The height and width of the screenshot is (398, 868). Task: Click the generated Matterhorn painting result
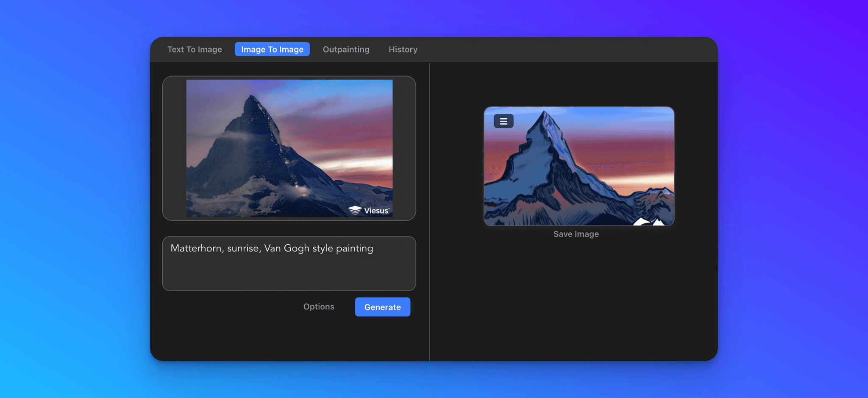point(579,170)
